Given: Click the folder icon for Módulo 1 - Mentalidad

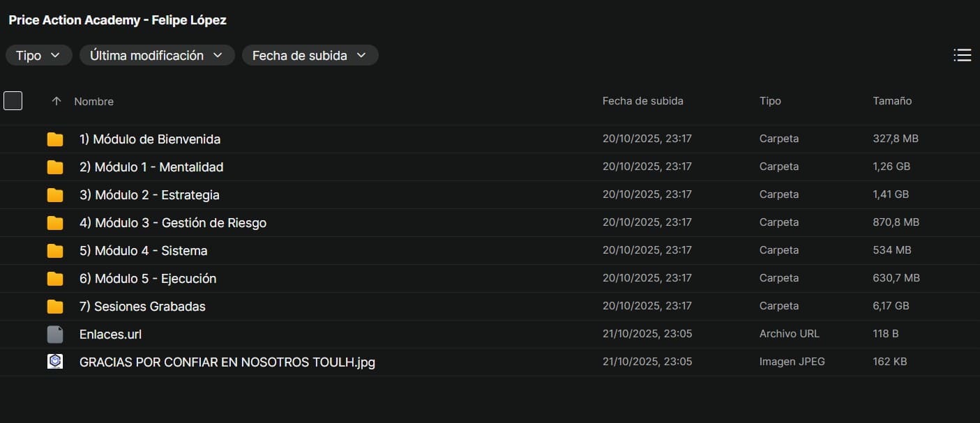Looking at the screenshot, I should [x=55, y=167].
